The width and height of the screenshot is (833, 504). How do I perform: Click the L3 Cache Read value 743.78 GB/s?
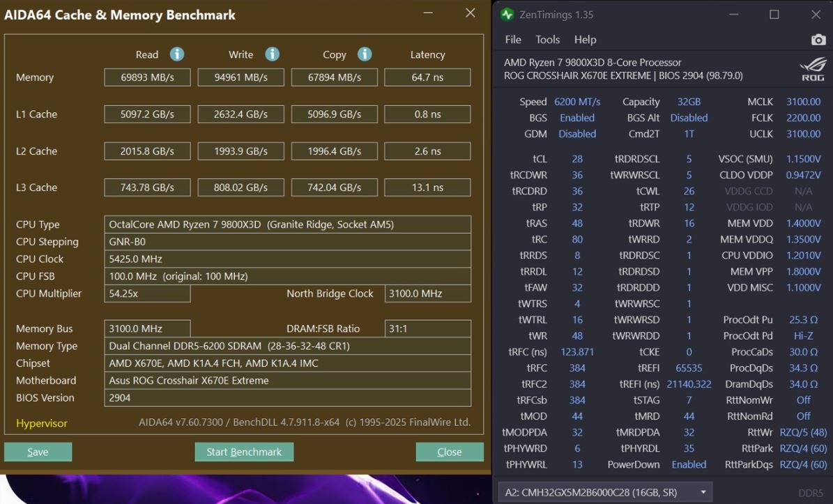tap(147, 188)
